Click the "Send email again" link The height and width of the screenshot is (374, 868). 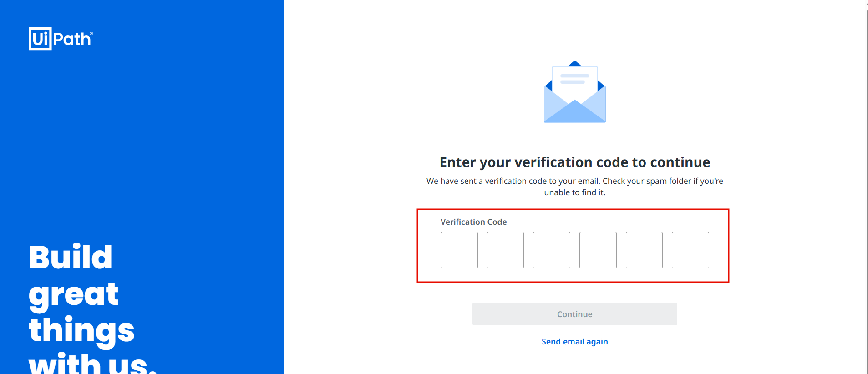pos(574,342)
